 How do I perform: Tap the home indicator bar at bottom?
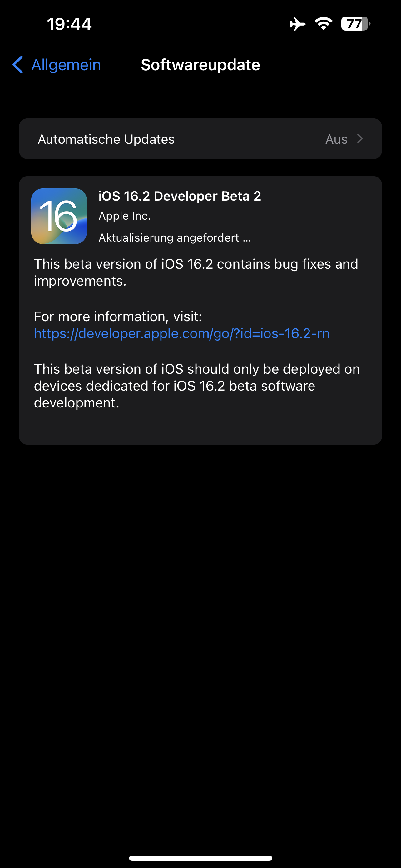pos(200,858)
